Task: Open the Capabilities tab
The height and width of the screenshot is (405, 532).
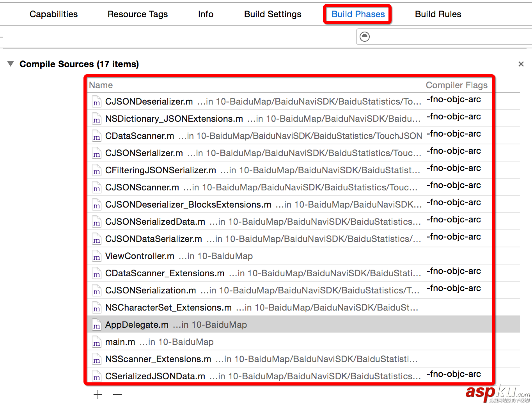Action: (x=54, y=14)
